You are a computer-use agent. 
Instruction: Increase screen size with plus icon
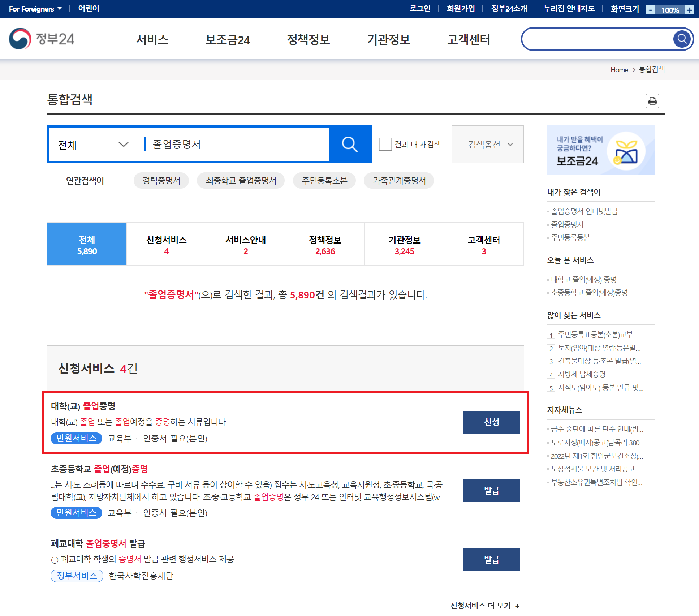[689, 10]
